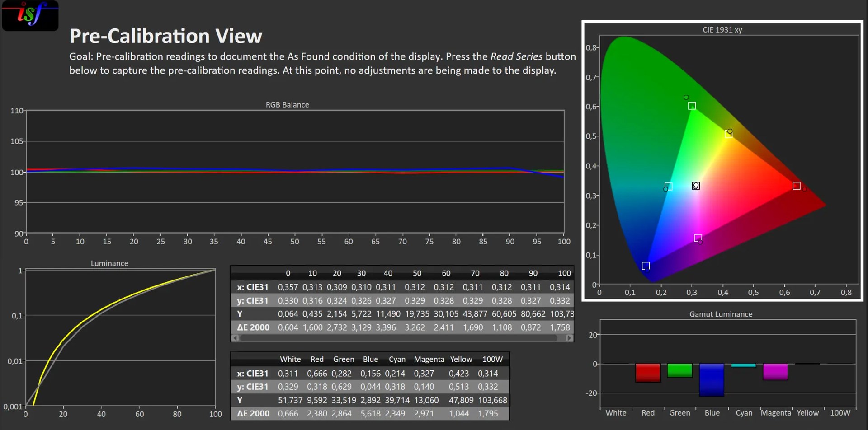
Task: Click the ISF logo icon
Action: [x=30, y=15]
